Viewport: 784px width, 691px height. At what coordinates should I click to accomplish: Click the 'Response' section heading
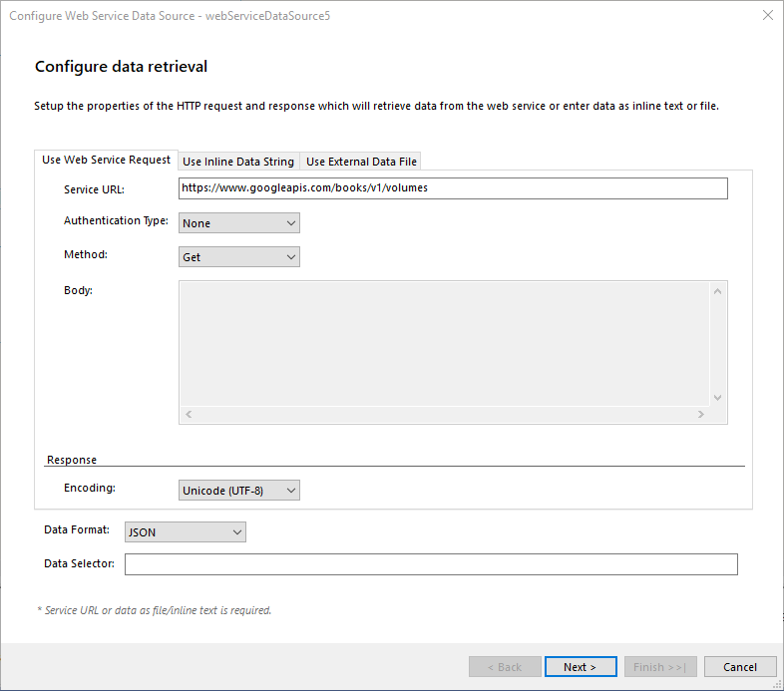click(x=72, y=460)
